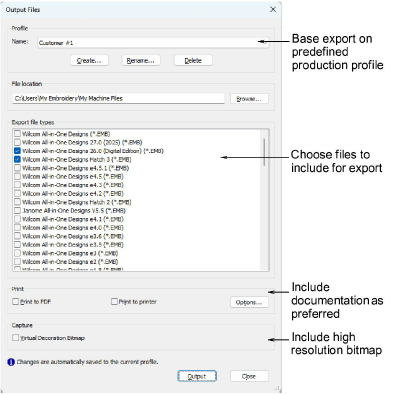Check Wilcom Designs e4.5.1 checkbox
Image resolution: width=398 pixels, height=395 pixels.
click(x=17, y=168)
